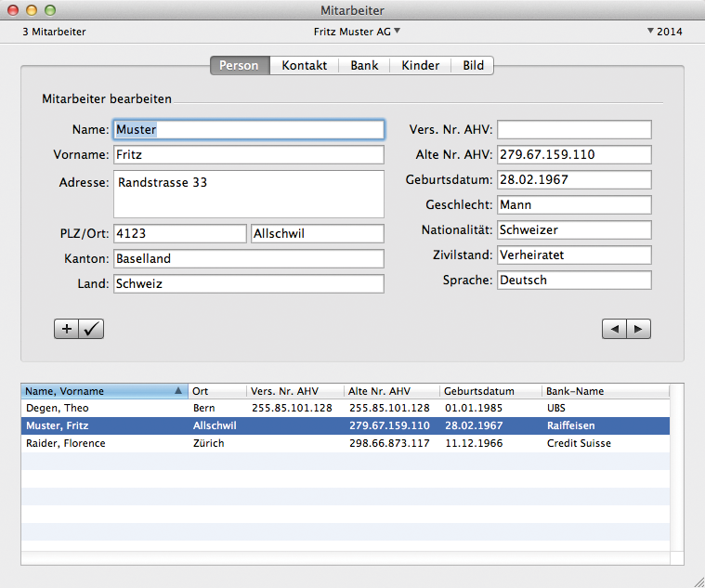Open the Bank tab
Image resolution: width=705 pixels, height=588 pixels.
[x=364, y=66]
